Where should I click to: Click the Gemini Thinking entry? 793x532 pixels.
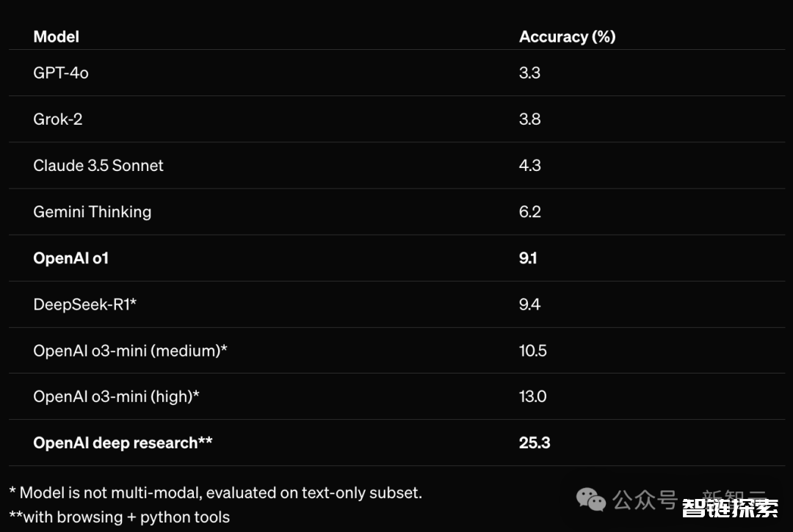click(93, 211)
